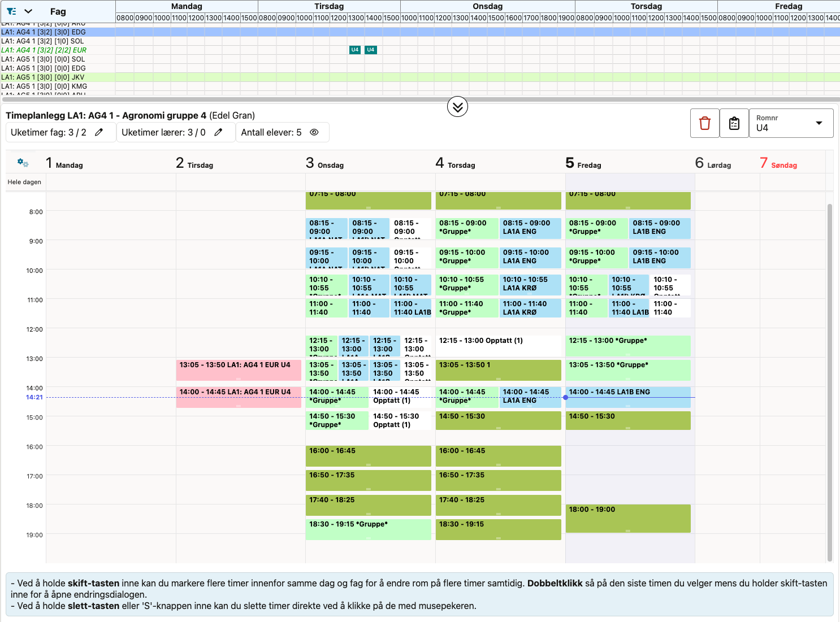Click the top panel horizontal scrollbar
This screenshot has width=840, height=622.
[420, 99]
